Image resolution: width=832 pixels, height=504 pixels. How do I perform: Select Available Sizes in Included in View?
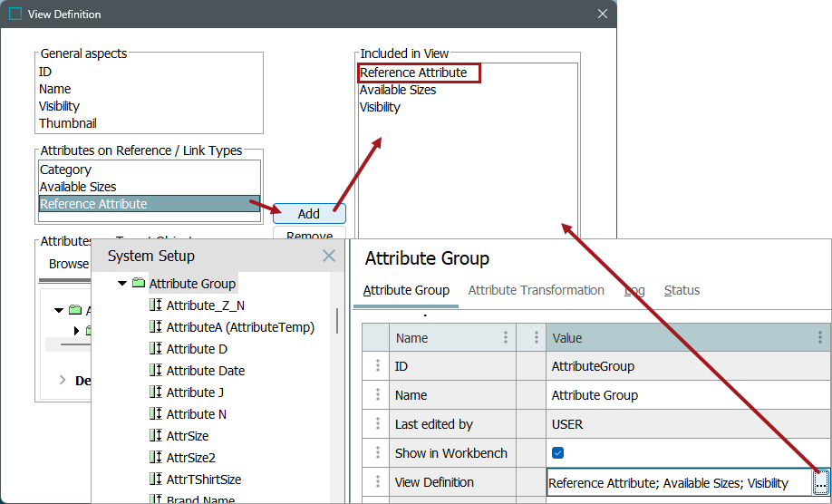[398, 90]
